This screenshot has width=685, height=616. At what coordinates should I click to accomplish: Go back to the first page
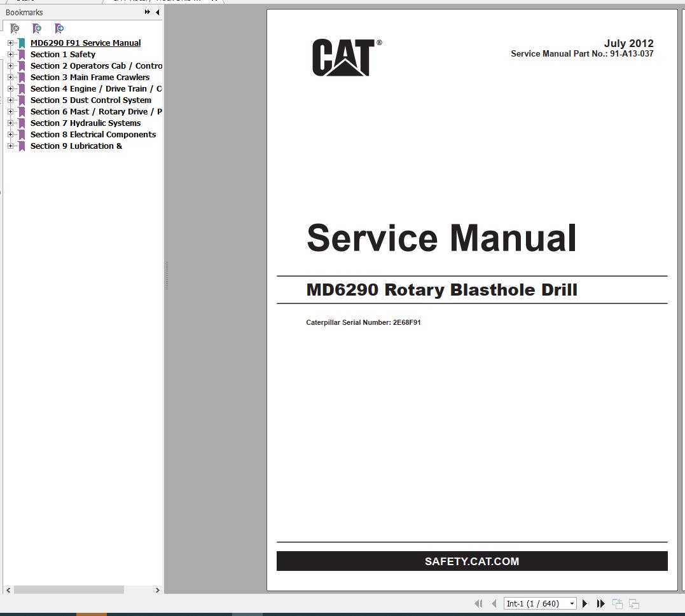coord(479,603)
